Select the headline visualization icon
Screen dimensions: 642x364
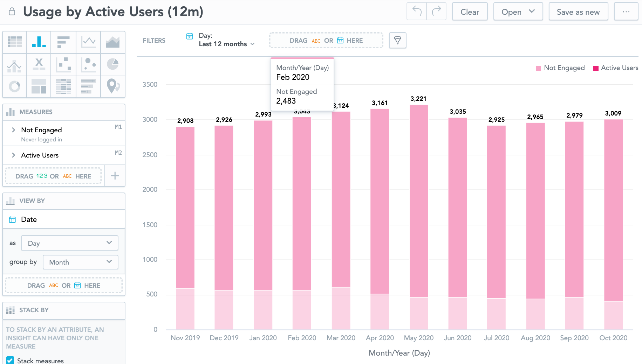(39, 64)
